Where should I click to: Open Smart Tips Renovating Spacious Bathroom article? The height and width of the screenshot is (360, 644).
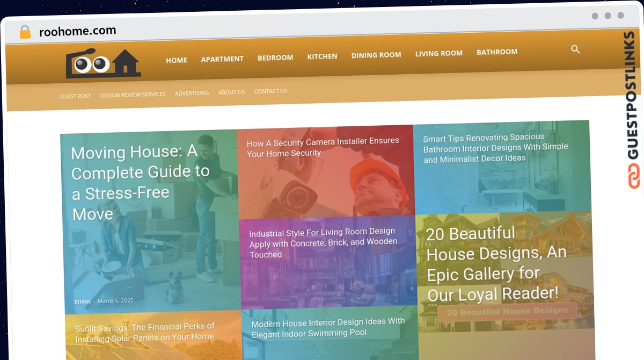(495, 148)
